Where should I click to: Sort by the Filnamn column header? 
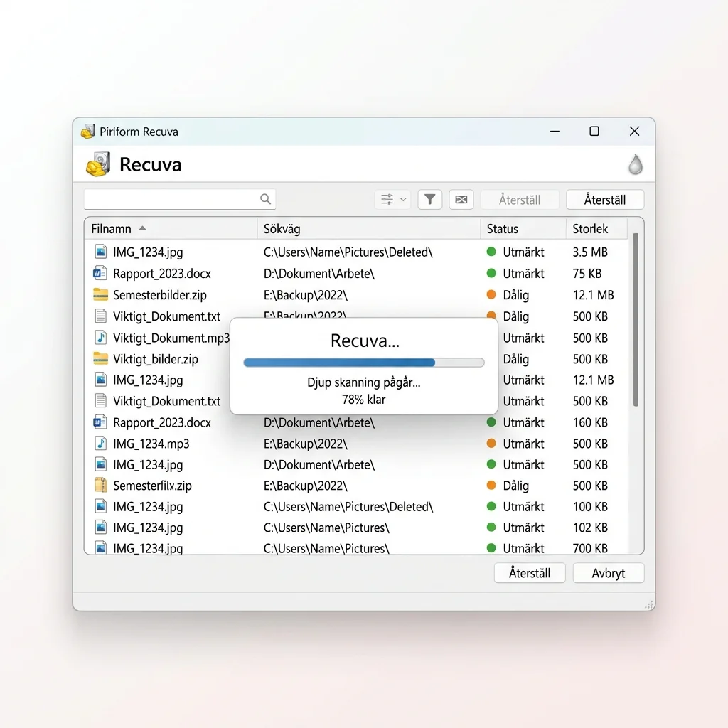171,228
